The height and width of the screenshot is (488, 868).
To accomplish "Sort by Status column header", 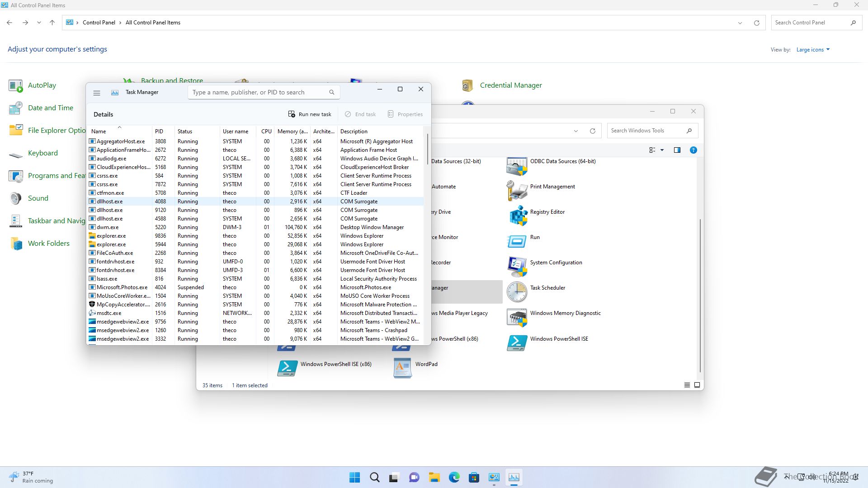I will click(197, 131).
